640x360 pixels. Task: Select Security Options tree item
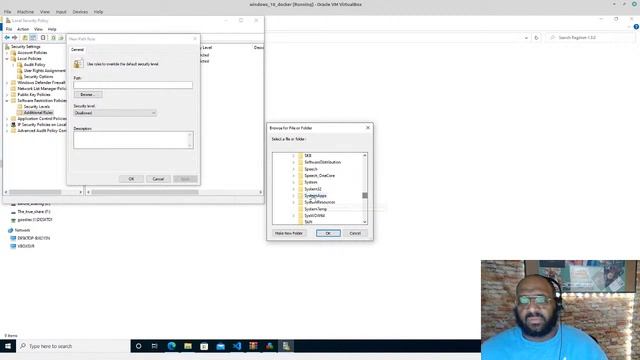(x=38, y=77)
